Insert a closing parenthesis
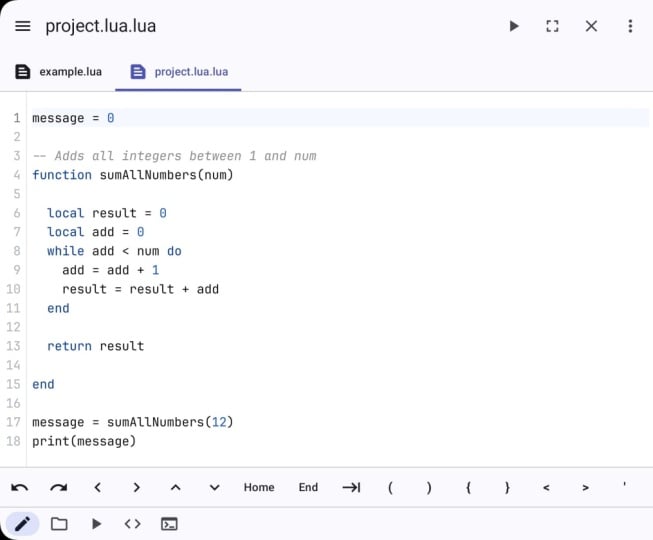This screenshot has width=653, height=540. tap(429, 487)
